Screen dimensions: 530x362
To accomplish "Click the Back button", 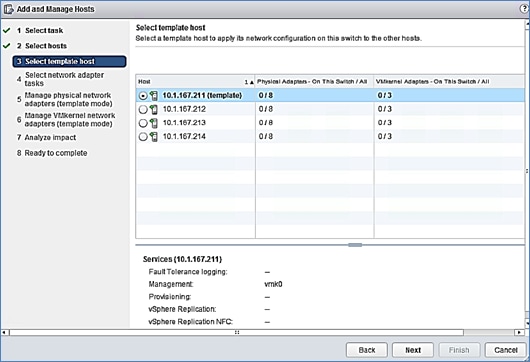I will [367, 350].
